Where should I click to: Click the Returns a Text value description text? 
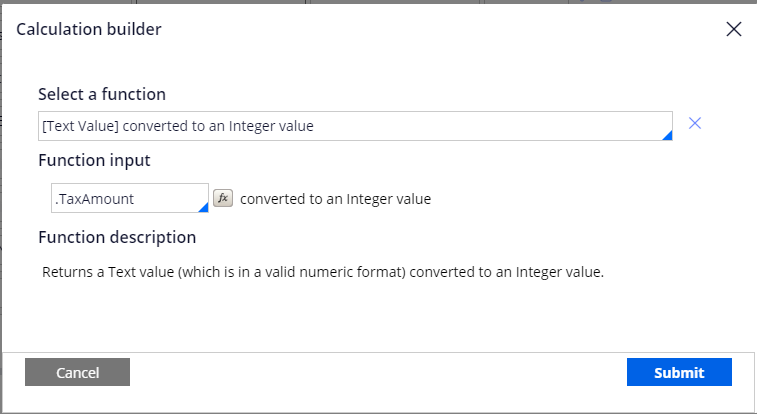click(x=323, y=272)
